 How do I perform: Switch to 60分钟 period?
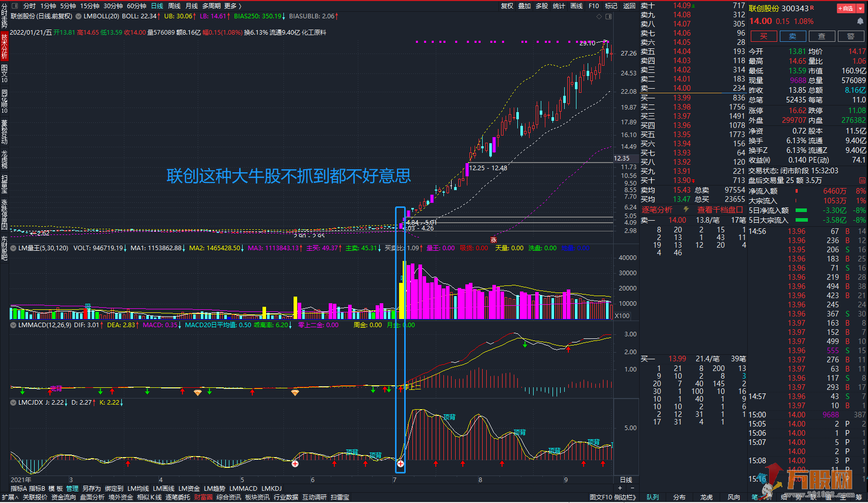137,6
